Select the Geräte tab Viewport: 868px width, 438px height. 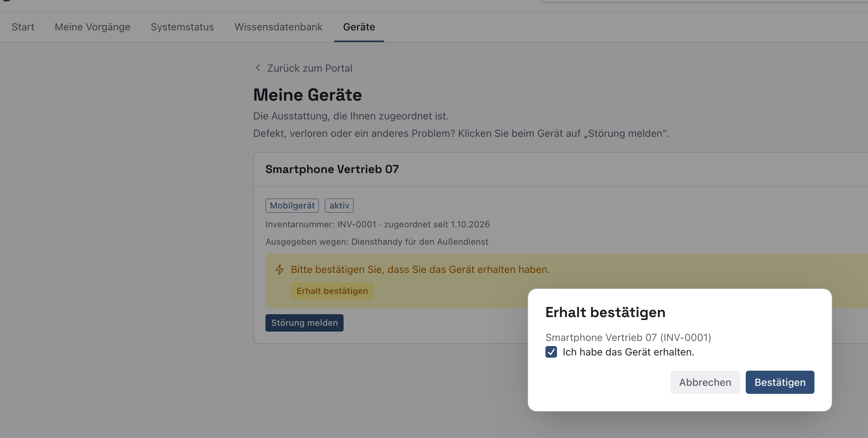coord(359,27)
